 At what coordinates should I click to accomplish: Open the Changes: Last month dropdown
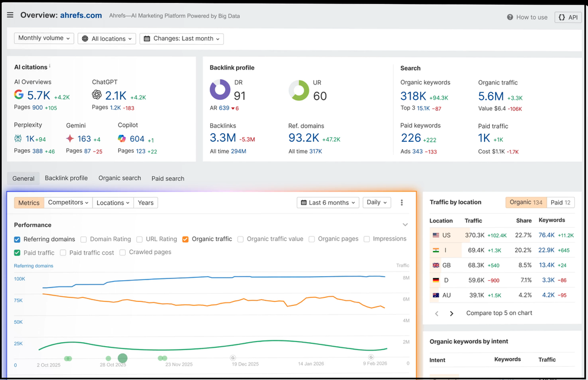(x=182, y=38)
